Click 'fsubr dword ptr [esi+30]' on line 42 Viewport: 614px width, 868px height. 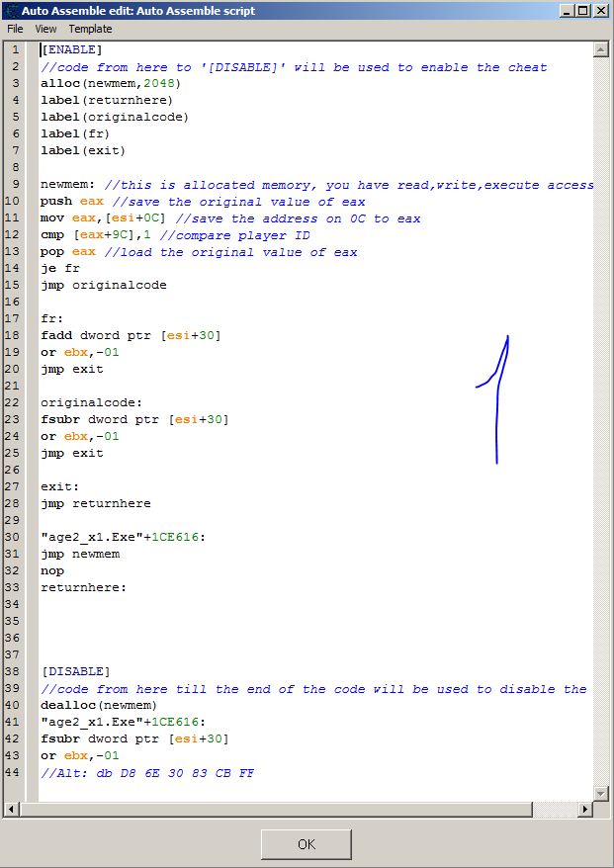(x=134, y=738)
